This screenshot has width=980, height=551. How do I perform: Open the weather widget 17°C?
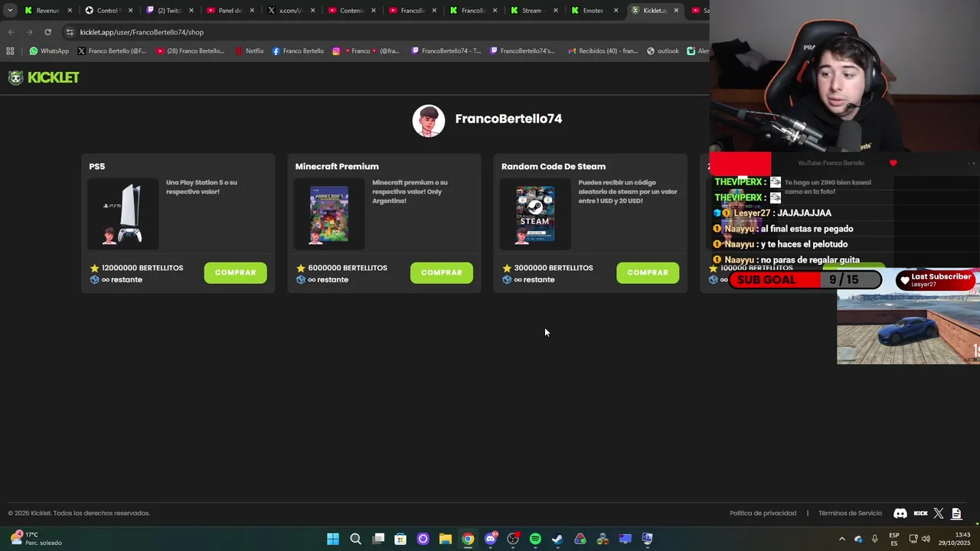[35, 539]
